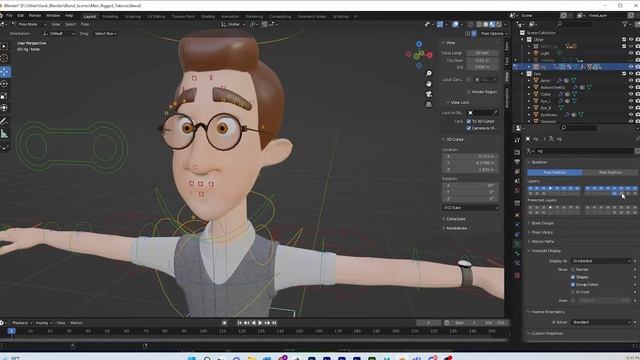Enable the In Front checkbox
Image resolution: width=640 pixels, height=360 pixels.
click(x=573, y=292)
